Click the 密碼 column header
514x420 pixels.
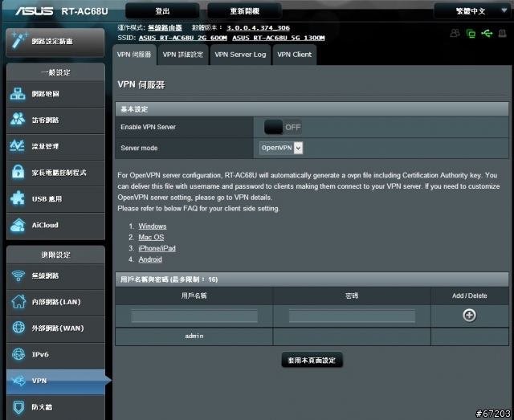click(x=352, y=296)
